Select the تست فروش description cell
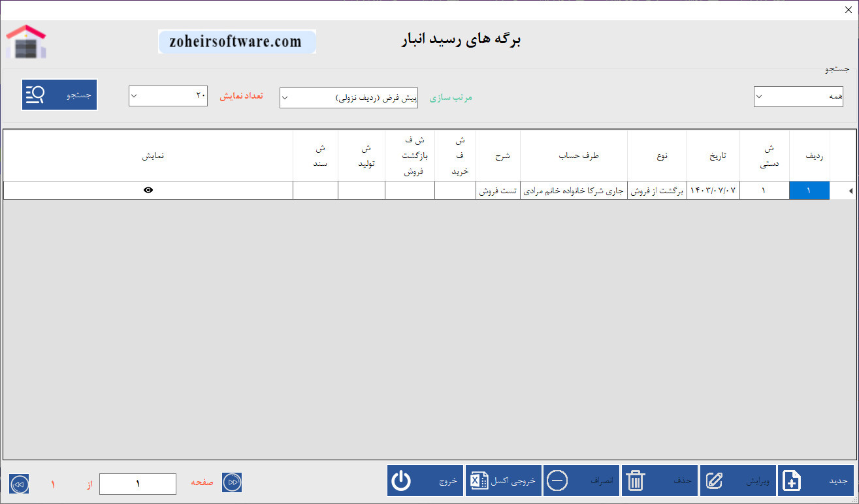The image size is (859, 504). pos(498,190)
